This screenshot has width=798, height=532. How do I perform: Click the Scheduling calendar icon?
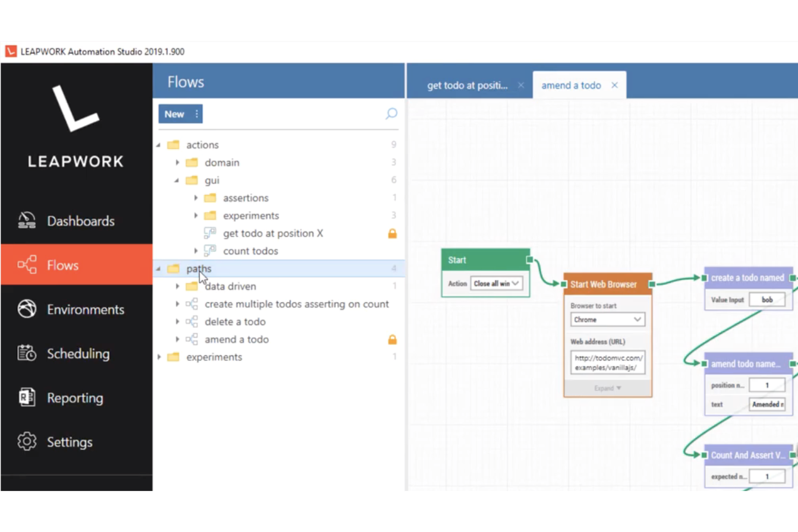pos(26,353)
